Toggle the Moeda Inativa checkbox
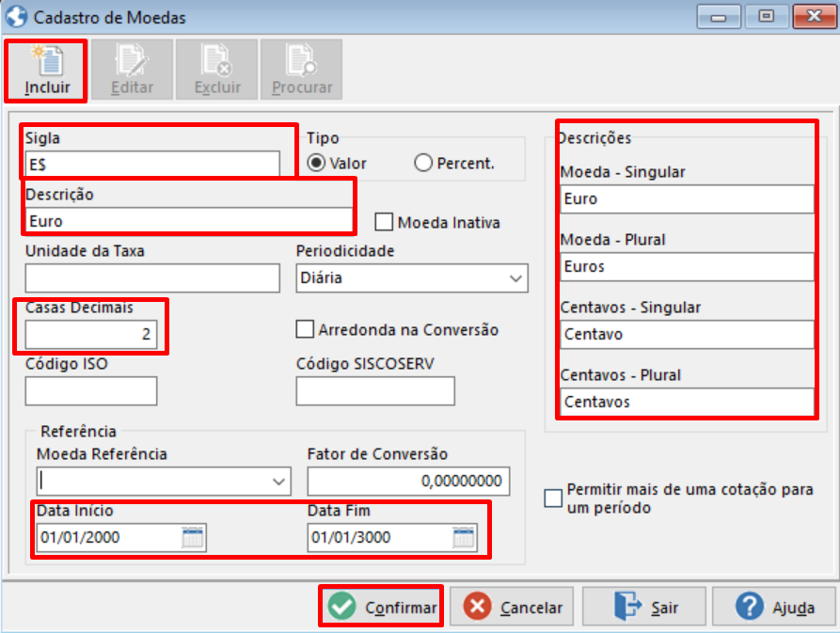This screenshot has height=633, width=840. point(384,222)
